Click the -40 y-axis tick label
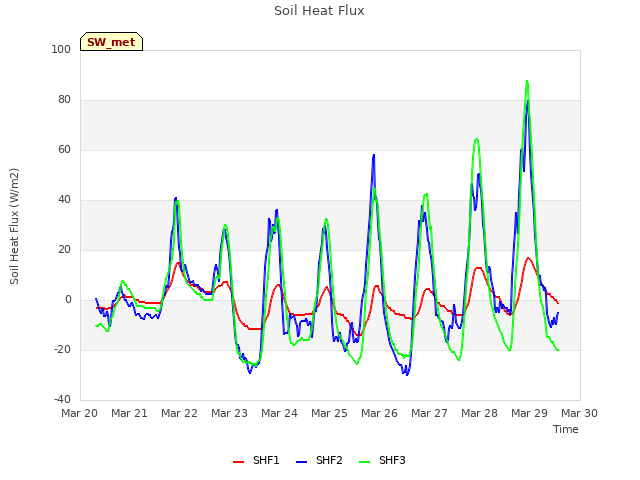The image size is (640, 480). (62, 400)
